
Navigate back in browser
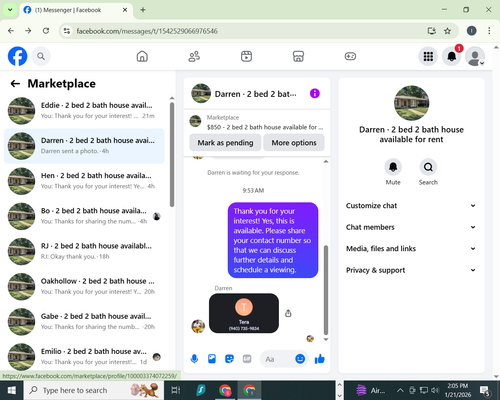pyautogui.click(x=11, y=31)
